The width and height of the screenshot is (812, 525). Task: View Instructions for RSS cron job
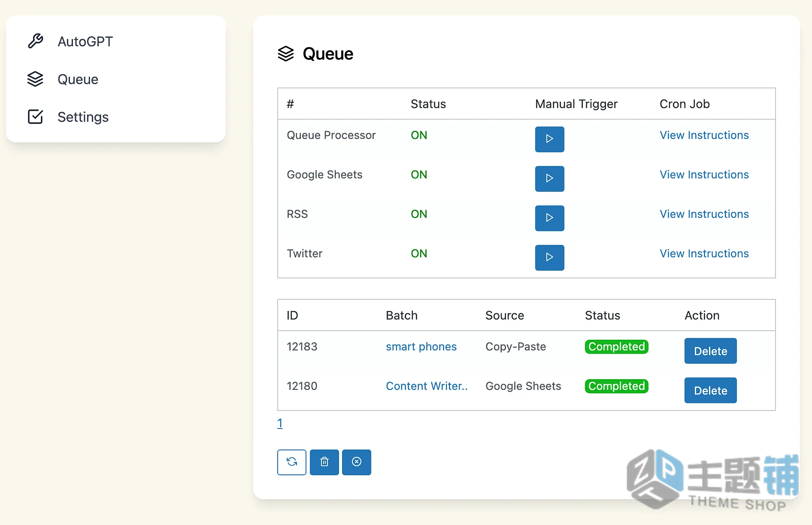704,214
